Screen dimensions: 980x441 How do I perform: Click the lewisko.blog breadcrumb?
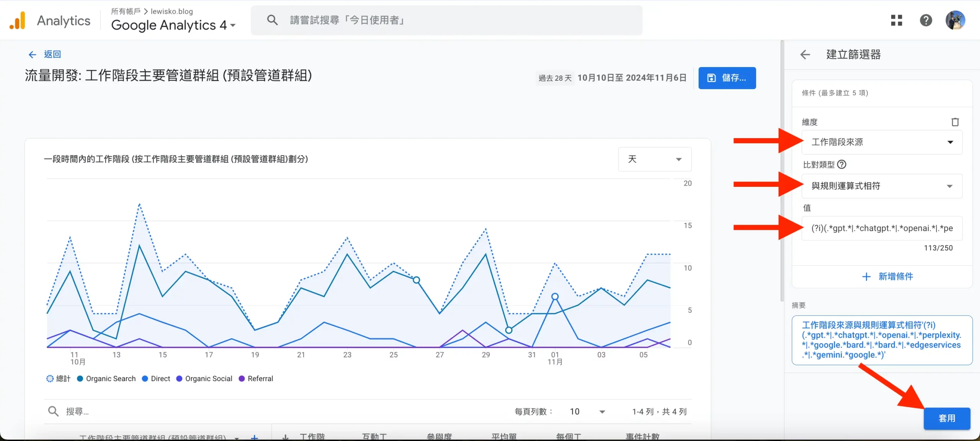click(172, 11)
